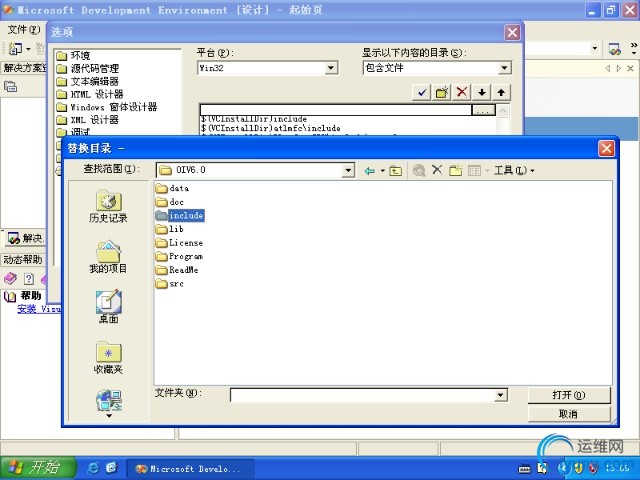Go to 历史记录 (History) location

[108, 207]
